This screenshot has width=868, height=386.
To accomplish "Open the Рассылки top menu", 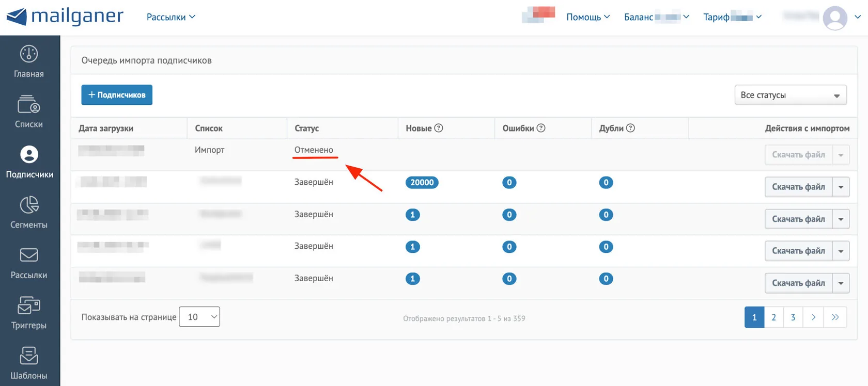I will click(171, 17).
